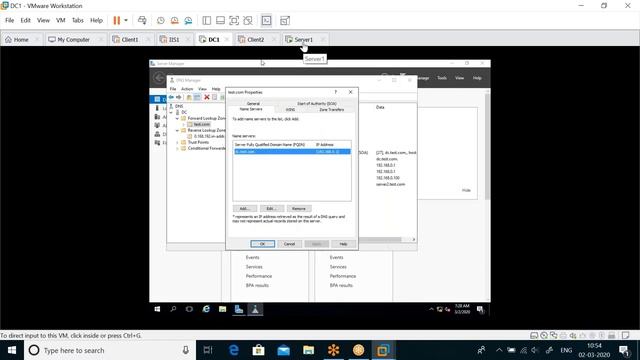Expand the Conditional Forwarders node
Screen dimensions: 640x360
[178, 149]
